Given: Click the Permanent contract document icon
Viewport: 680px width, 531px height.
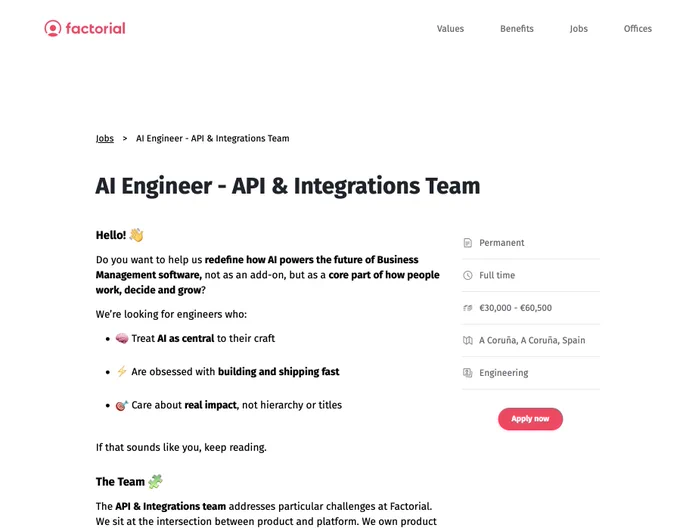Looking at the screenshot, I should [468, 243].
